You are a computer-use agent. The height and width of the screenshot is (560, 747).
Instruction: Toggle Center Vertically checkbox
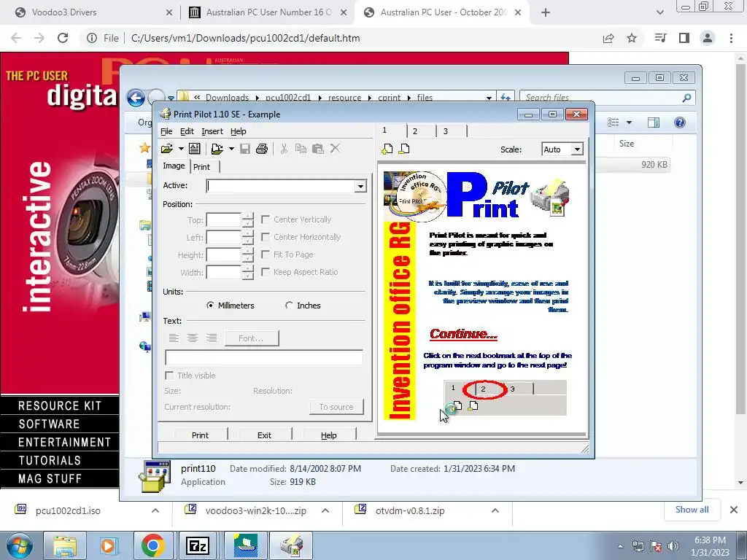(x=266, y=219)
